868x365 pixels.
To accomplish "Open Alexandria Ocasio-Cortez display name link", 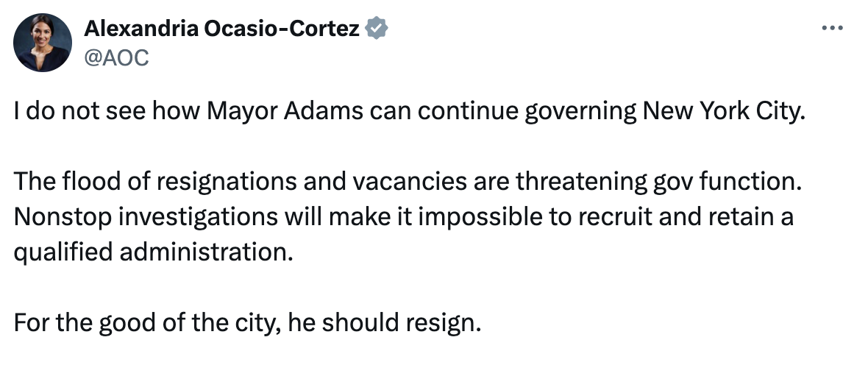I will pyautogui.click(x=222, y=28).
